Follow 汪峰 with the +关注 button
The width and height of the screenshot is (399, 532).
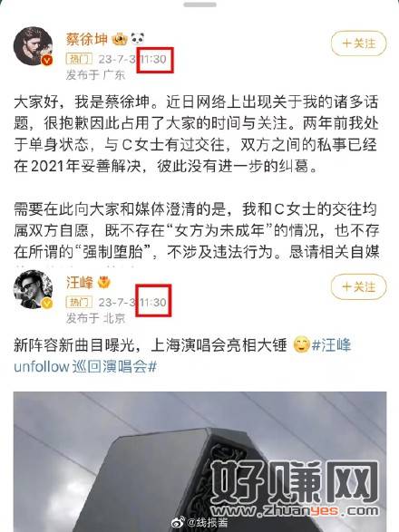tap(359, 287)
